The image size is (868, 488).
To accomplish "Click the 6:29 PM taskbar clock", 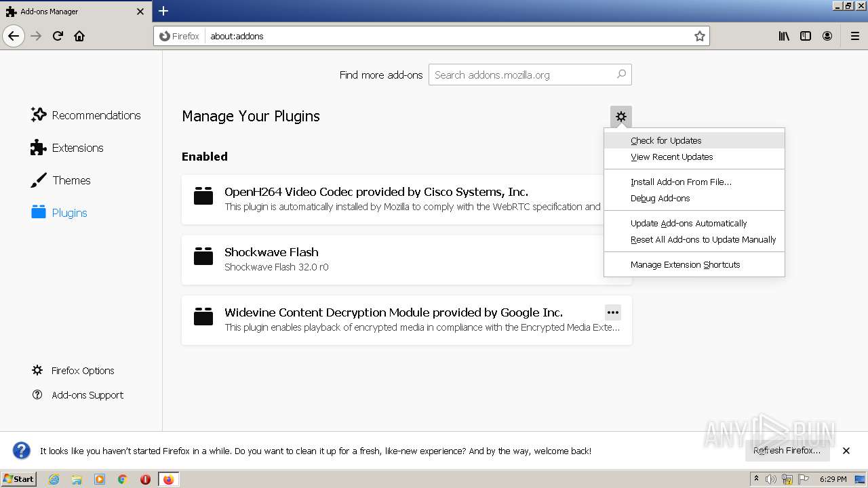I will [x=833, y=479].
